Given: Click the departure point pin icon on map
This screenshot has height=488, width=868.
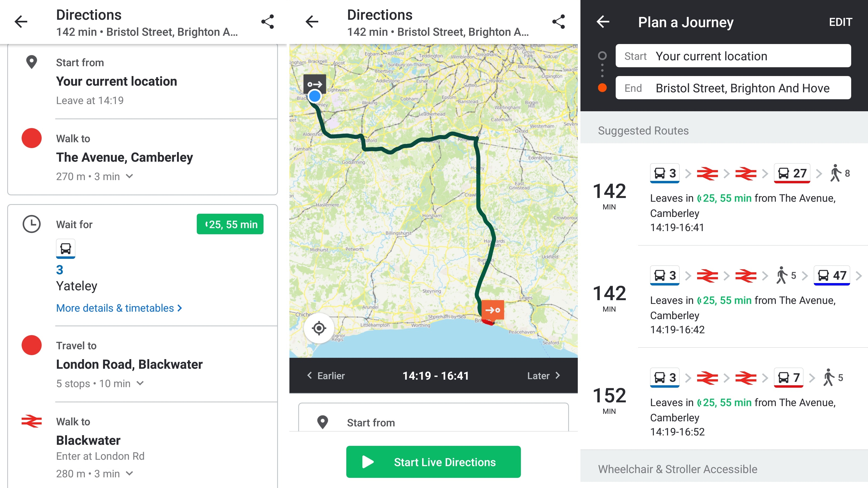Looking at the screenshot, I should tap(314, 84).
